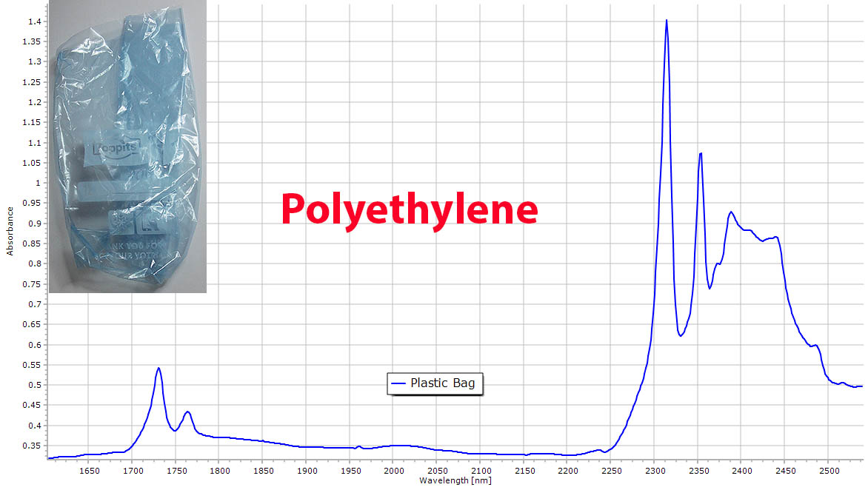Click the 1650 tick label on x-axis

coord(88,471)
